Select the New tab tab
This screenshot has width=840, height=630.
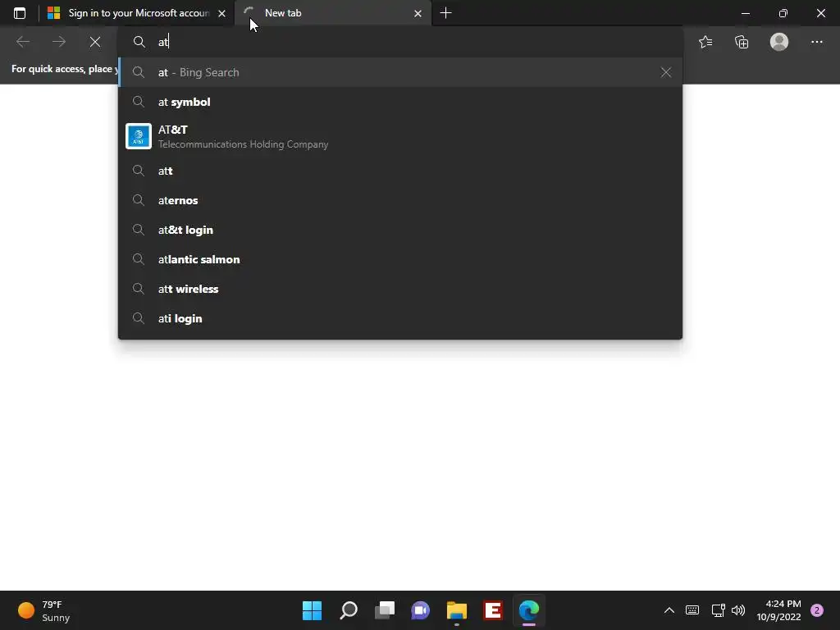click(x=332, y=13)
